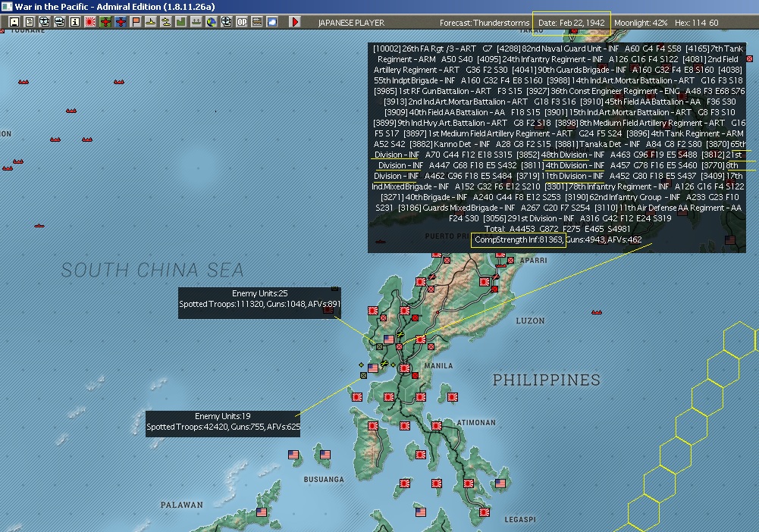The height and width of the screenshot is (532, 759).
Task: Click the ships-on-green icon left of the globe
Action: [x=196, y=22]
